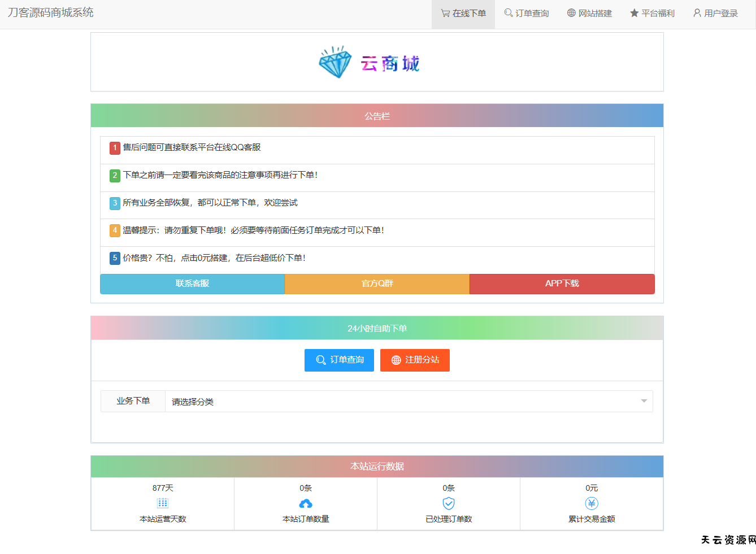Click the blue 联系客服 button

(x=192, y=283)
